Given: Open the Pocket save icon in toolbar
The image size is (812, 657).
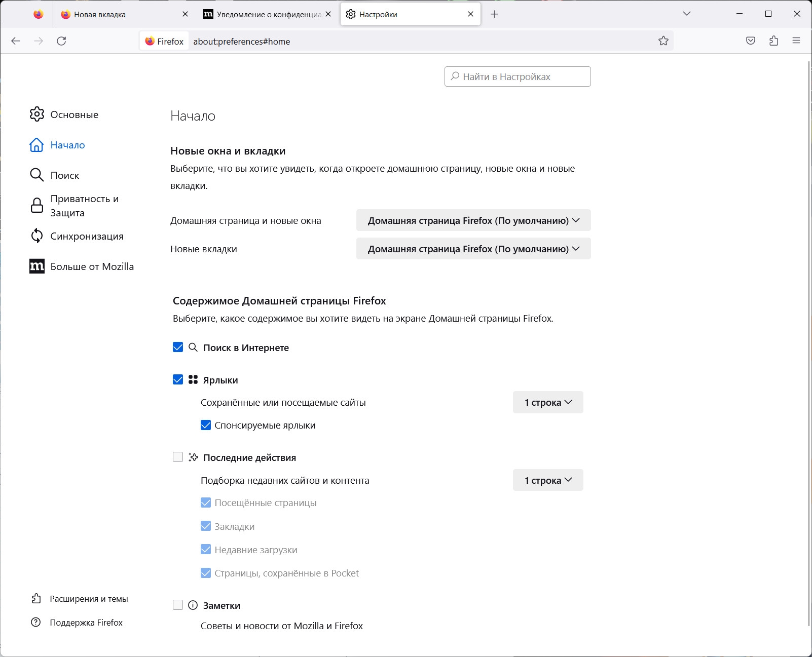Looking at the screenshot, I should (751, 41).
